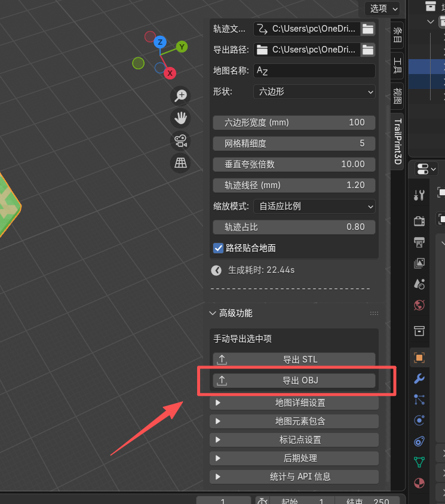This screenshot has height=504, width=445.
Task: Click the 导出 STL button
Action: pyautogui.click(x=294, y=359)
